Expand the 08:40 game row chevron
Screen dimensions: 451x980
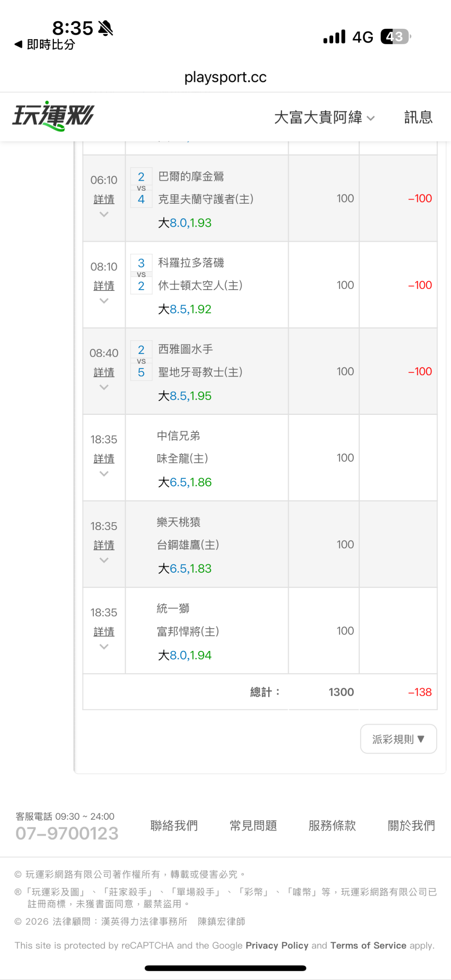coord(104,387)
